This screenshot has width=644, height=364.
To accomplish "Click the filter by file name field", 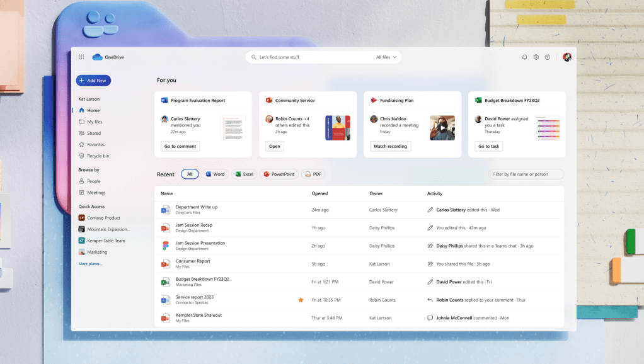I will pos(526,174).
